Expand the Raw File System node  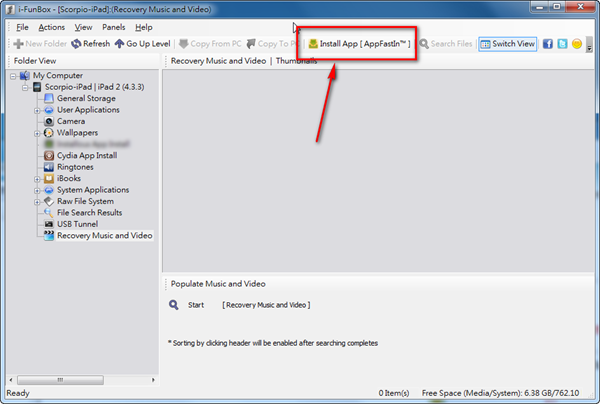pos(37,202)
